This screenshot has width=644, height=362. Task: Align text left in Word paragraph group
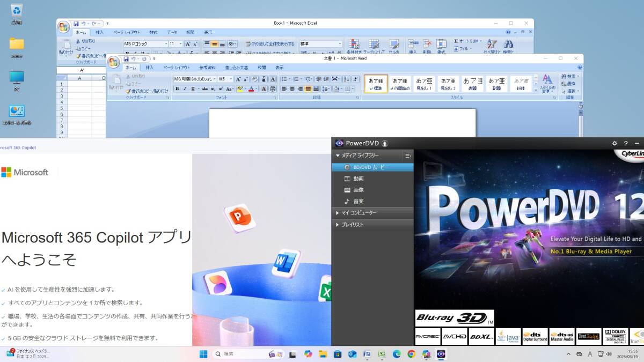[284, 88]
